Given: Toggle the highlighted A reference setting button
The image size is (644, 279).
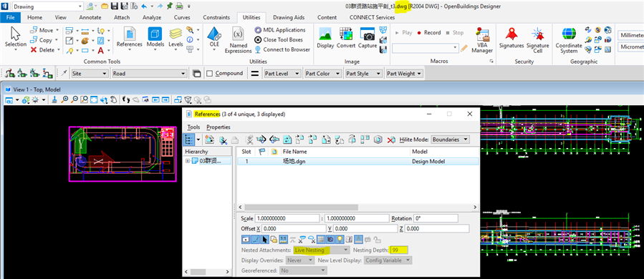Looking at the screenshot, I should [x=358, y=239].
